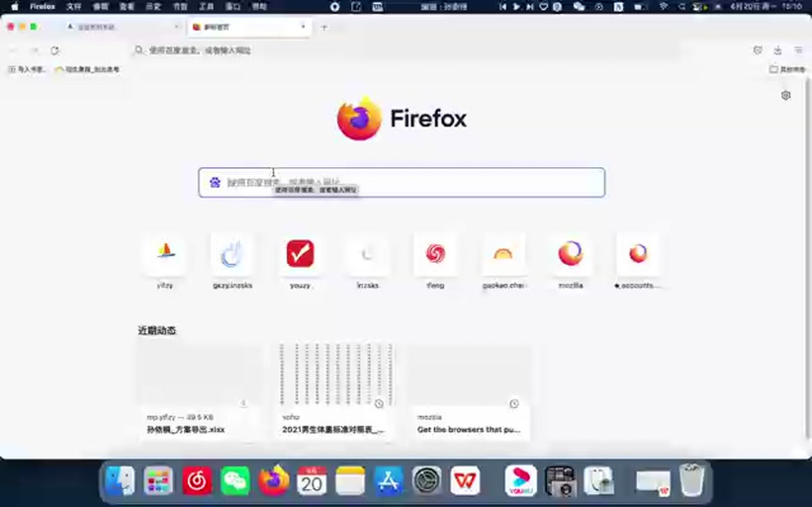Open the 文件 (File) menu
Screen dimensions: 812x507
coord(74,7)
